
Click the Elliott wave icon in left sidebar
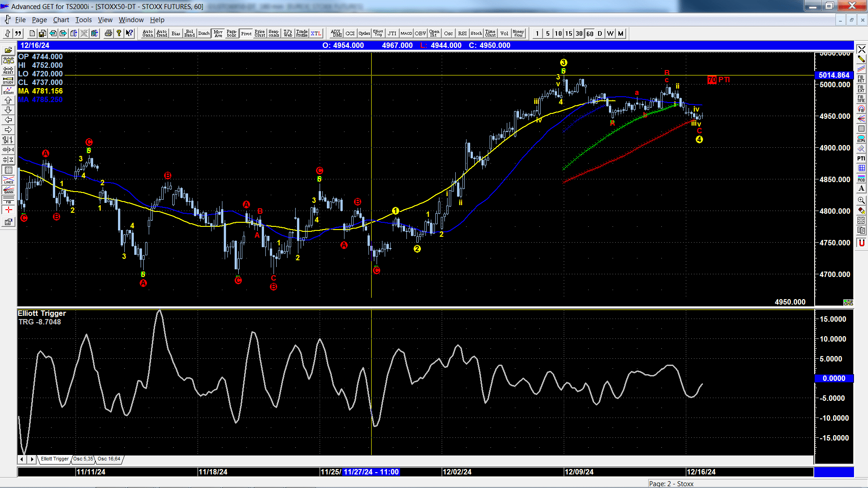8,90
